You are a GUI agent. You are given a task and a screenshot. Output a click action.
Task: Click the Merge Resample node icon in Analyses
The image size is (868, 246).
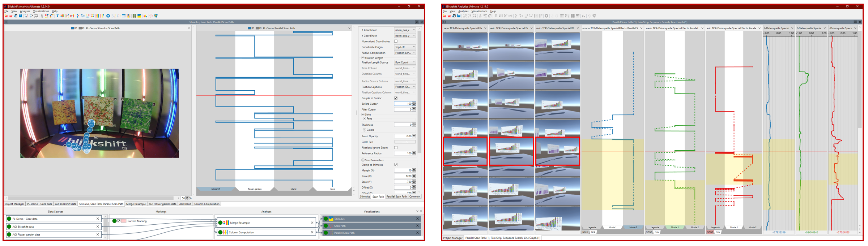coord(226,223)
